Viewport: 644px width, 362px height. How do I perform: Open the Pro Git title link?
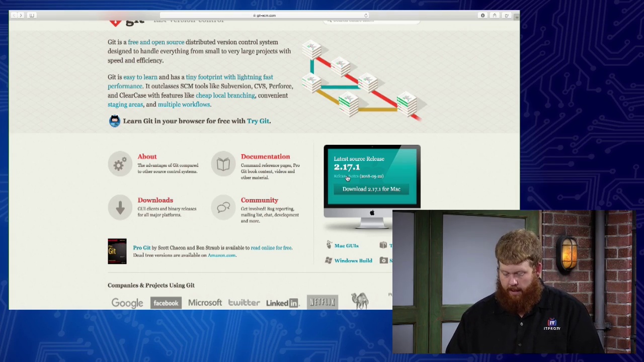(x=142, y=248)
